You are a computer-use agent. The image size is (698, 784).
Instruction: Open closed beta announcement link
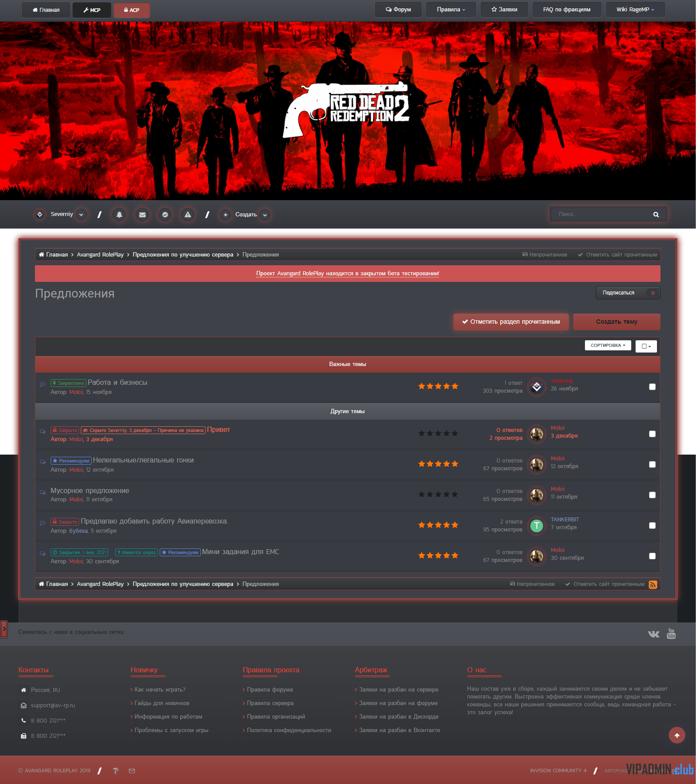(x=347, y=274)
